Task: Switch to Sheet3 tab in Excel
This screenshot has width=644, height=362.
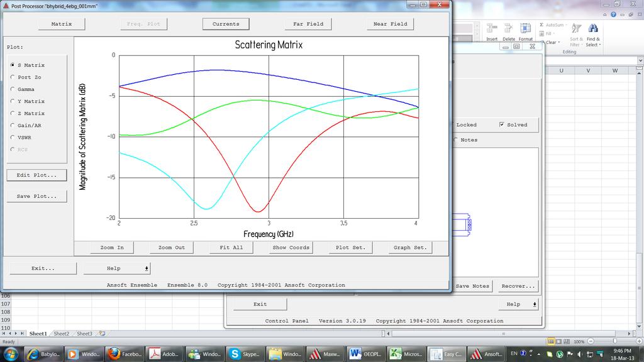Action: (84, 334)
